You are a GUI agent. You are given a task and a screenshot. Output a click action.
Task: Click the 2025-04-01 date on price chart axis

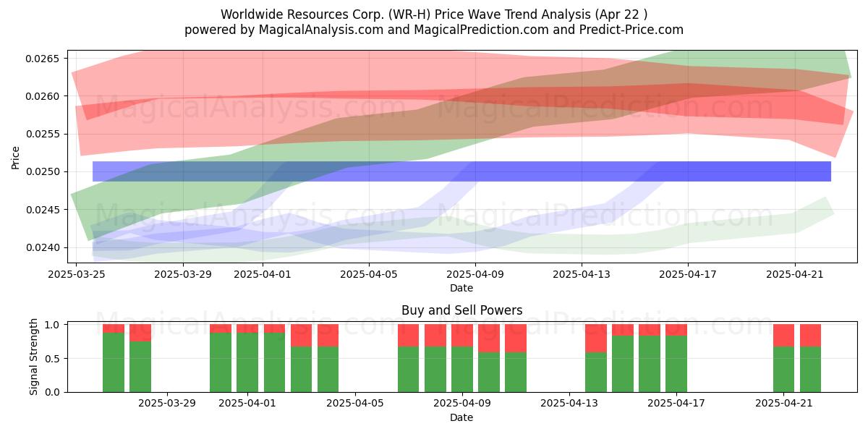click(x=263, y=274)
